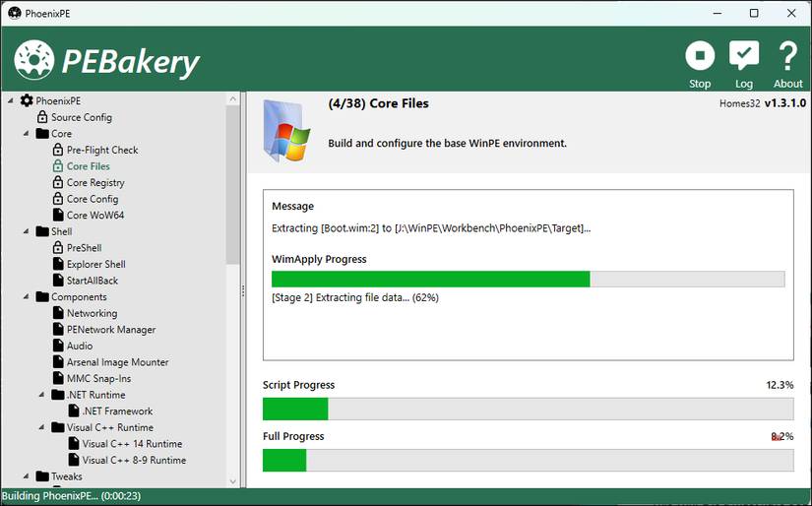The height and width of the screenshot is (506, 812).
Task: Select the Source Config script
Action: coord(82,117)
